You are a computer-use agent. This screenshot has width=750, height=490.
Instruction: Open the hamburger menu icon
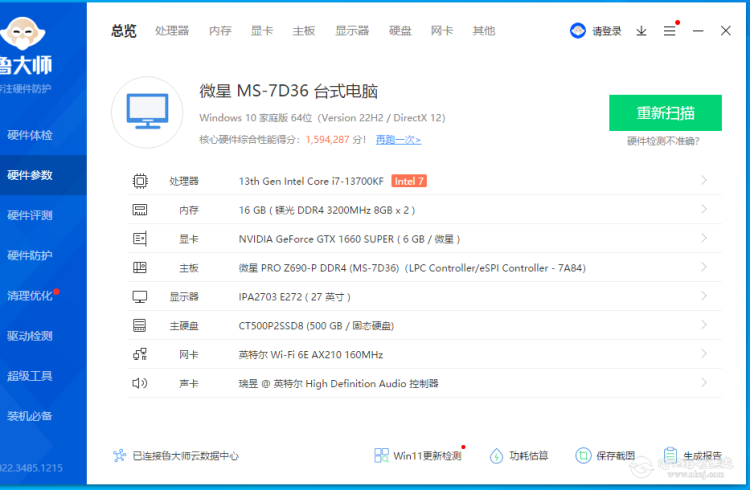coord(670,31)
